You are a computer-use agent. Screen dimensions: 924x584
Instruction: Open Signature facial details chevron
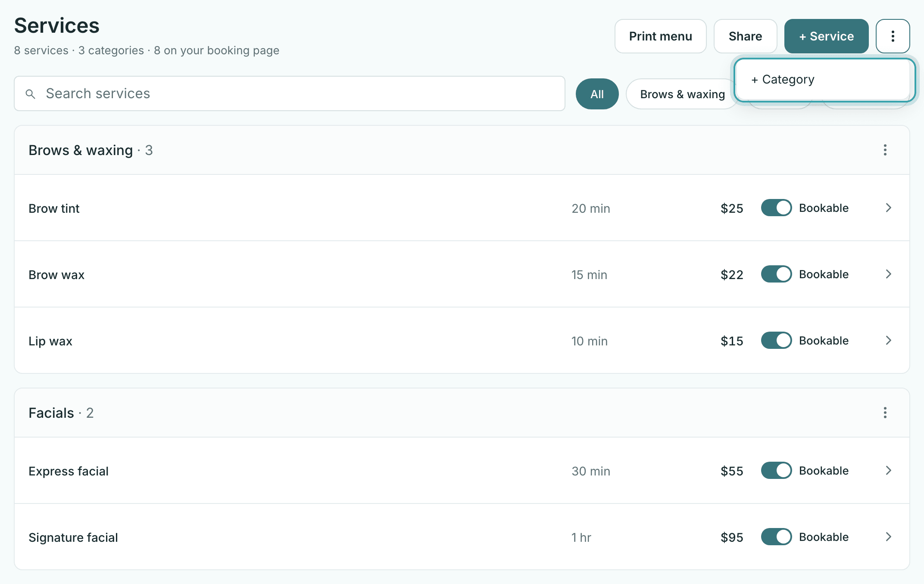click(x=888, y=537)
